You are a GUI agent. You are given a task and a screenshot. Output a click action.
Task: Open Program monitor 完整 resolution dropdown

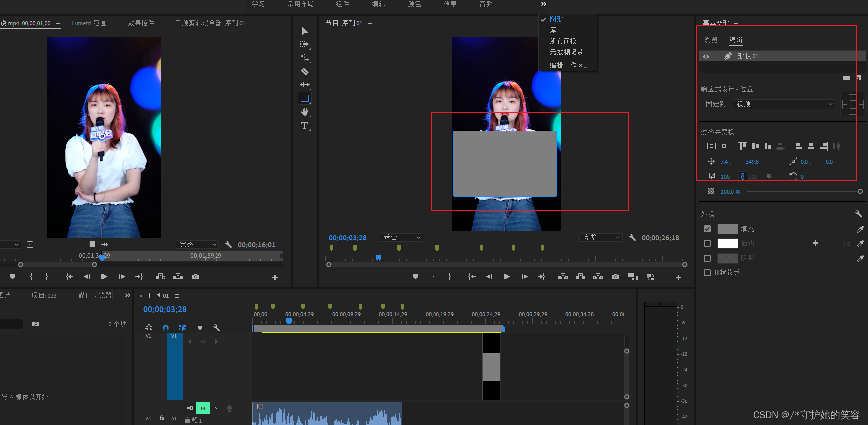(x=601, y=238)
